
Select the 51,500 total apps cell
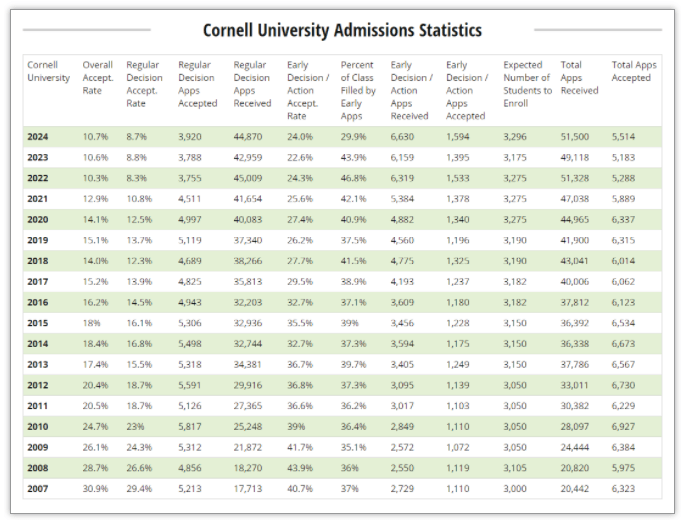coord(574,137)
